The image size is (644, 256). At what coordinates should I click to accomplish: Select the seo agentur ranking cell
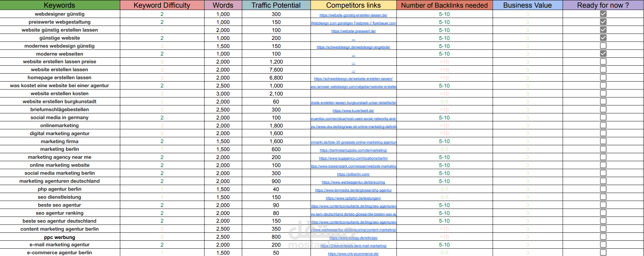[x=59, y=213]
